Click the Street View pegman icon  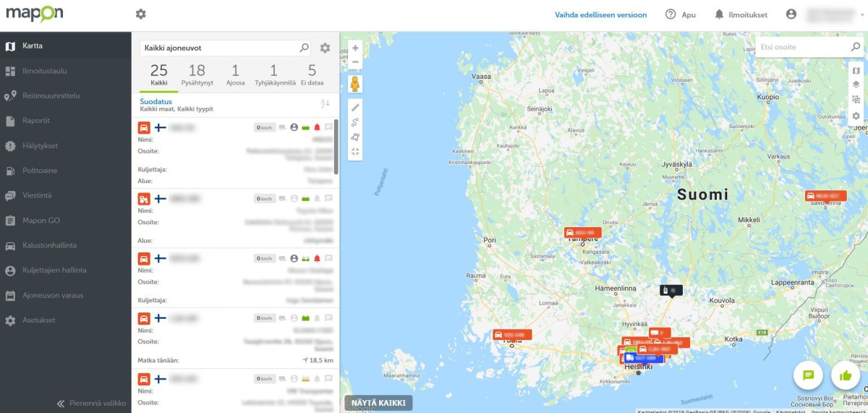tap(355, 84)
